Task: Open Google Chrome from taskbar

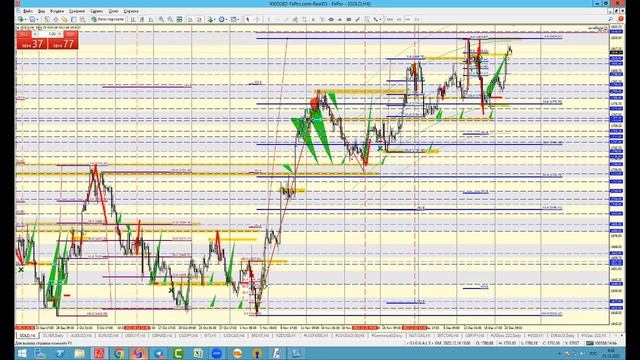Action: coord(119,353)
